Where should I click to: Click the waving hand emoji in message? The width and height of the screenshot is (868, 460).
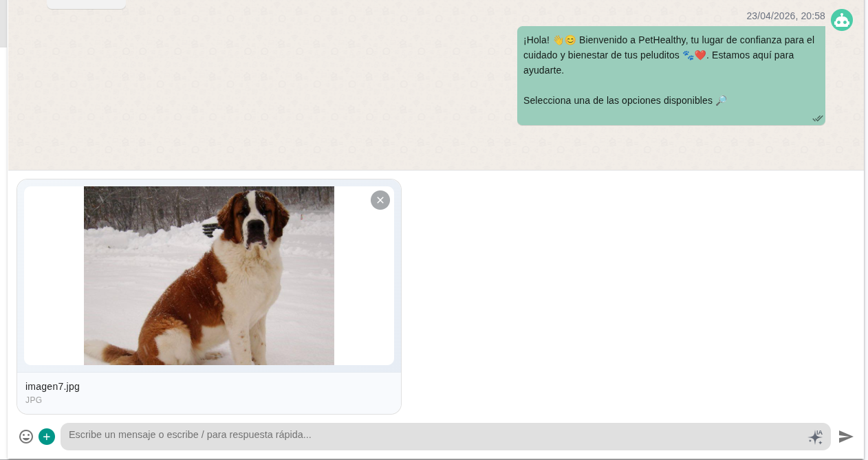click(x=558, y=40)
